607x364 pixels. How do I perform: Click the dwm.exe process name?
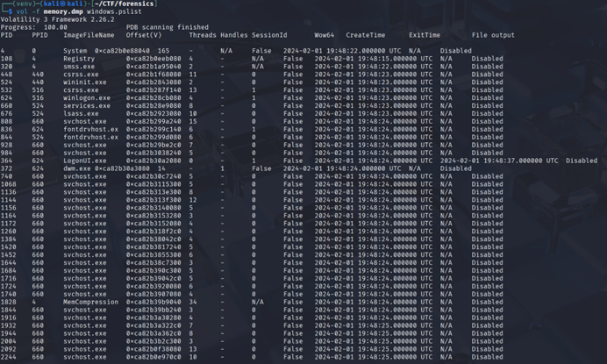[77, 168]
